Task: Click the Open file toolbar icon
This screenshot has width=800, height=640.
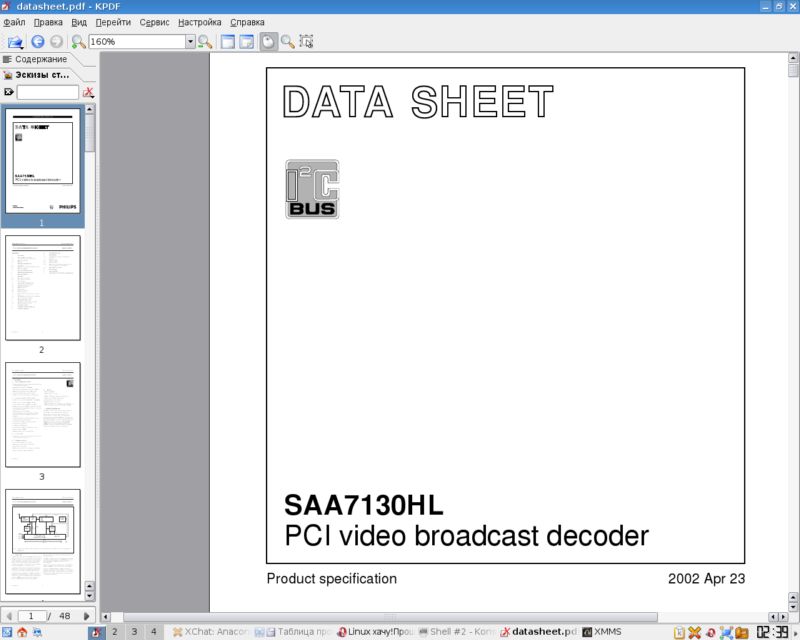Action: pyautogui.click(x=15, y=42)
